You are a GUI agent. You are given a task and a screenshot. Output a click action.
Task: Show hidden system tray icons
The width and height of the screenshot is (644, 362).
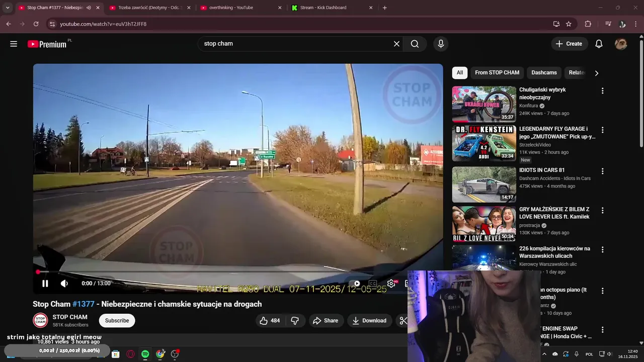544,354
